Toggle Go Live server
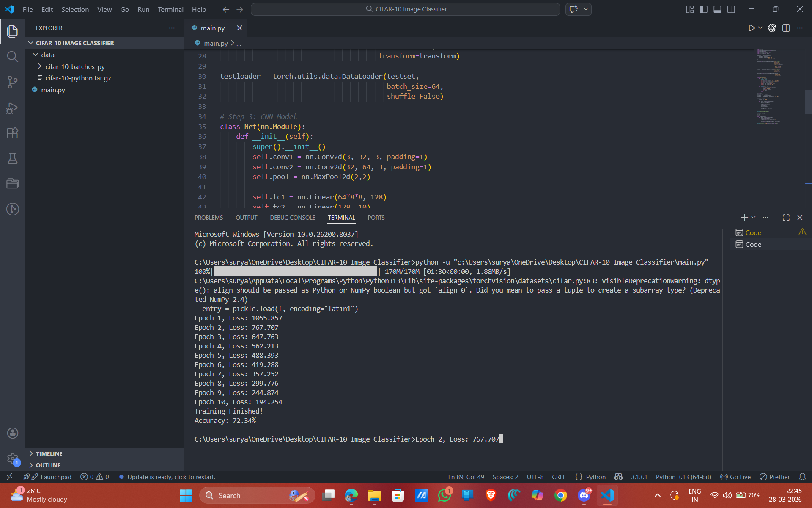This screenshot has width=812, height=508. click(x=735, y=477)
